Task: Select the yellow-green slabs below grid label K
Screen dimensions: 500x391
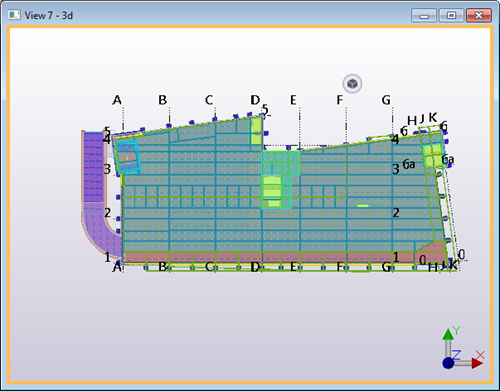Action: click(x=433, y=155)
